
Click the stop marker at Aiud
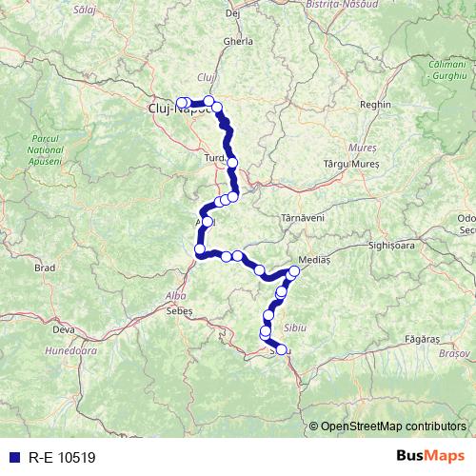208,222
